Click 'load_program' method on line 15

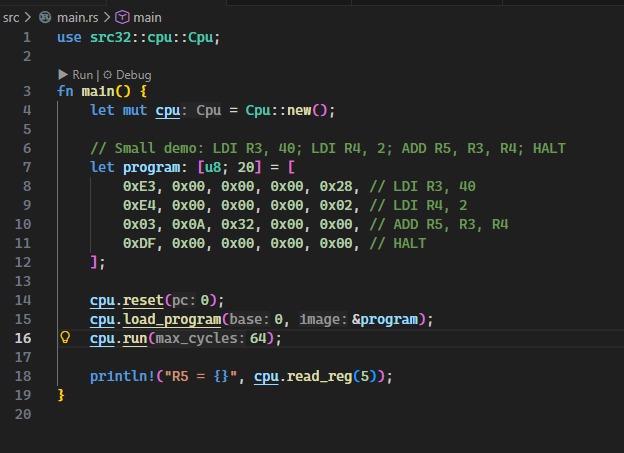172,319
